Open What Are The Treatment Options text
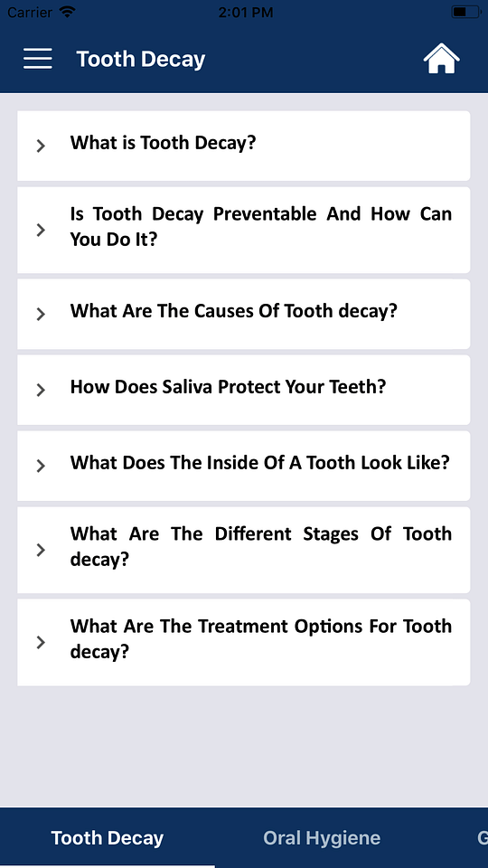Image resolution: width=488 pixels, height=868 pixels. point(260,639)
